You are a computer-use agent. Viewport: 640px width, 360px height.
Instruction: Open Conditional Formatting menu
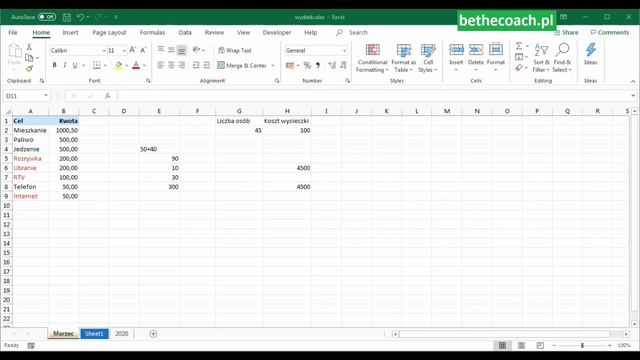[372, 58]
